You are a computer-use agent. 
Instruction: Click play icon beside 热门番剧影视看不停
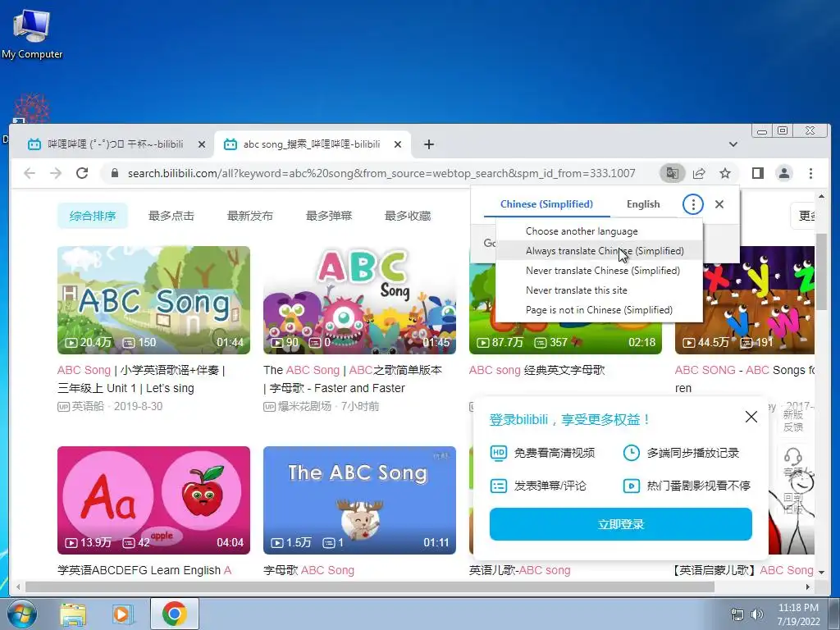pos(631,486)
